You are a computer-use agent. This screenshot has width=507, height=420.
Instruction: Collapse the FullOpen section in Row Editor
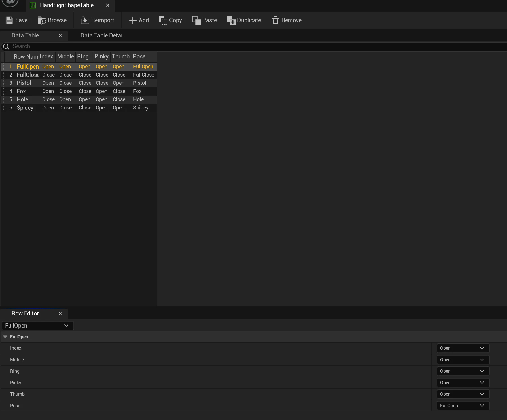click(5, 337)
